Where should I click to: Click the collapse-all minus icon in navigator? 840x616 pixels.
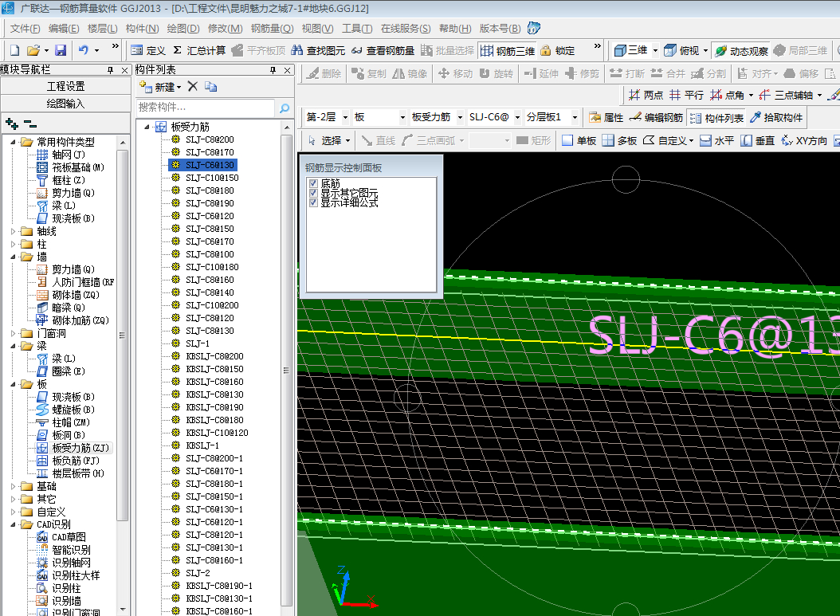point(30,124)
